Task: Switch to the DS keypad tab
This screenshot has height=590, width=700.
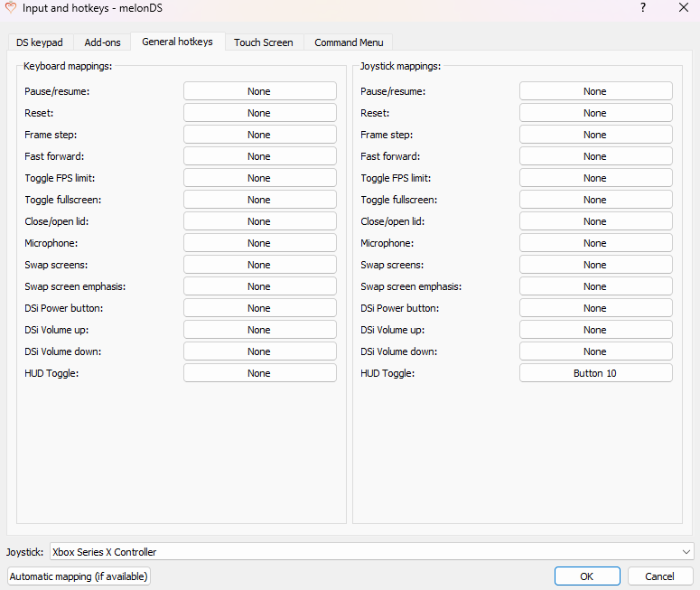Action: point(40,42)
